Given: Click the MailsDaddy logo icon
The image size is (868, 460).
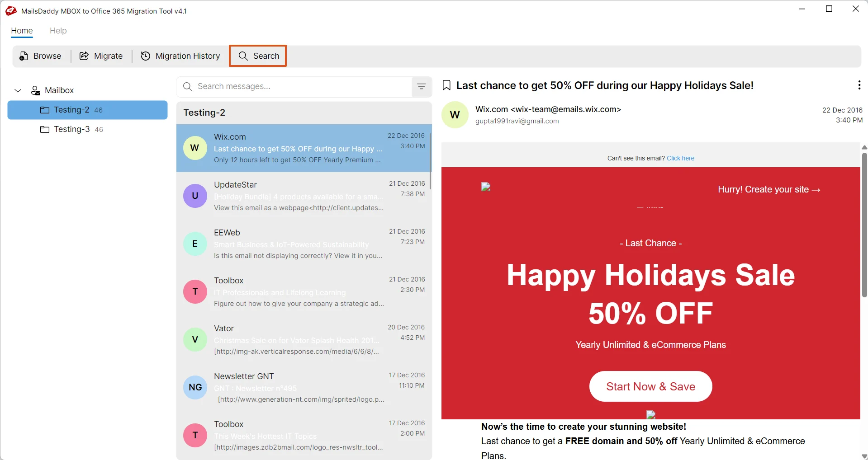Looking at the screenshot, I should (x=10, y=10).
